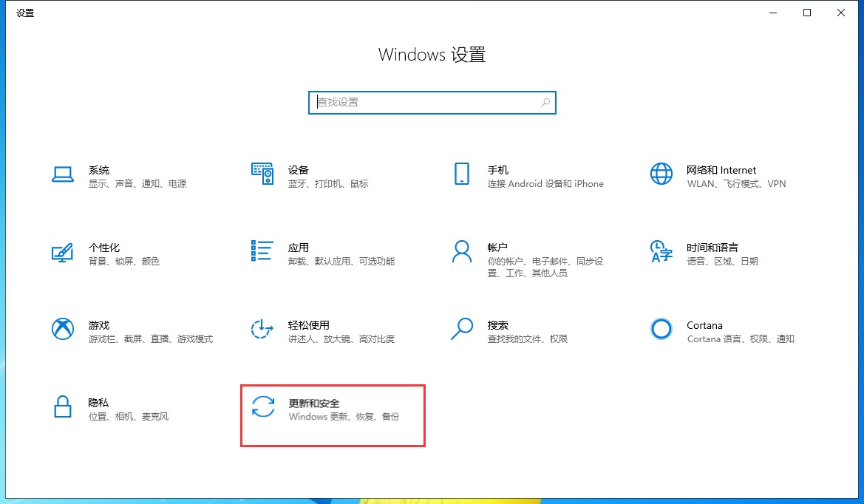This screenshot has height=504, width=864.
Task: Click the 蓝牙、打印机、鼠标 description
Action: (328, 184)
